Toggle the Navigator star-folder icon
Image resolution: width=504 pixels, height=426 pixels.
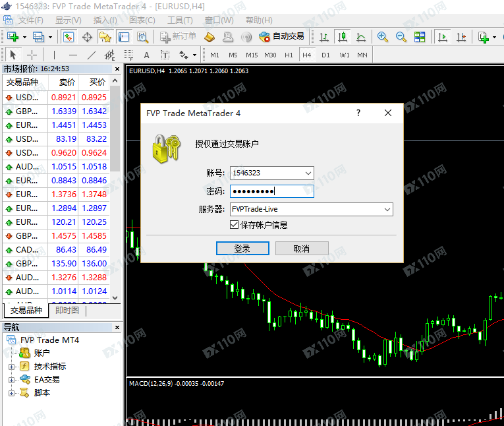pyautogui.click(x=105, y=37)
